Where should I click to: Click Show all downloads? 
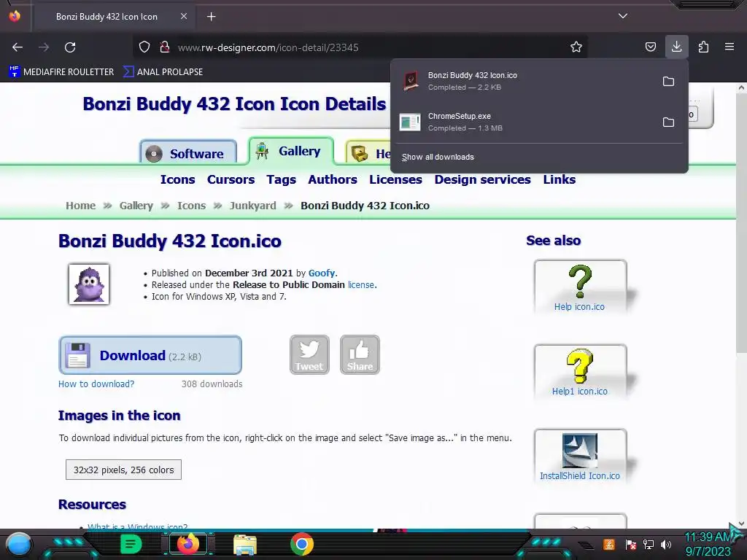click(438, 157)
